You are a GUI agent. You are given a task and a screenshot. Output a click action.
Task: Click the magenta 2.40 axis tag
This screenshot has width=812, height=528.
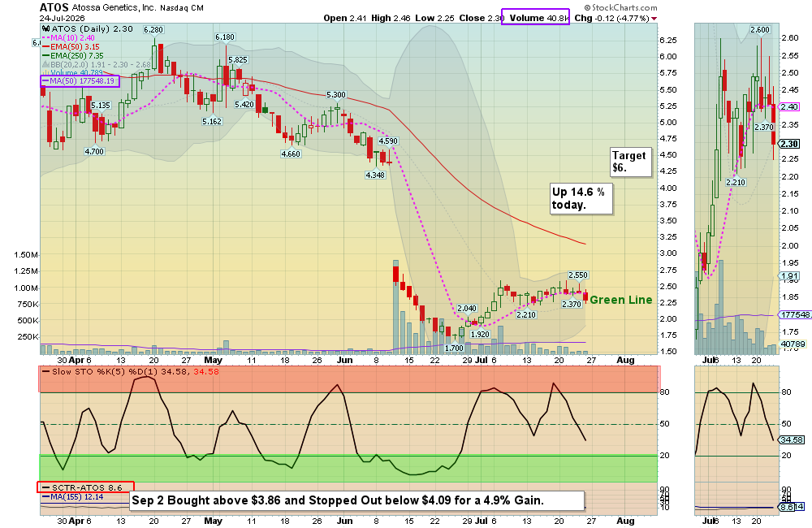[x=790, y=106]
